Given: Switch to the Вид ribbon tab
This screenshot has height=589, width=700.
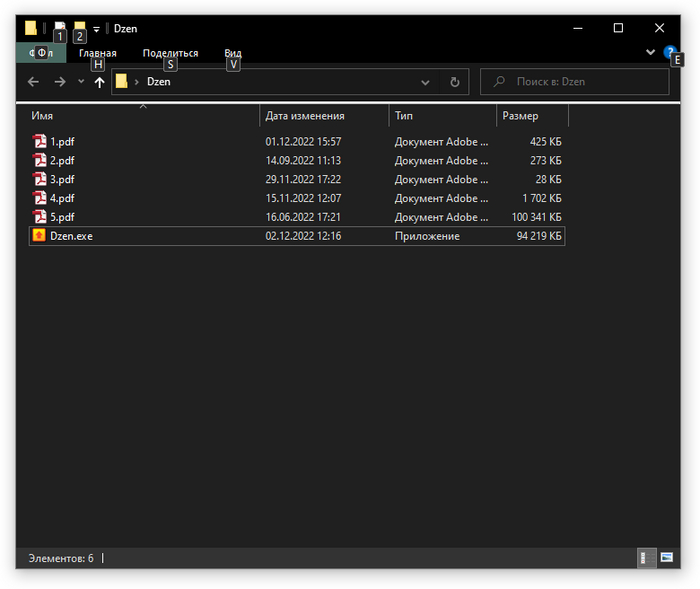Looking at the screenshot, I should tap(232, 53).
